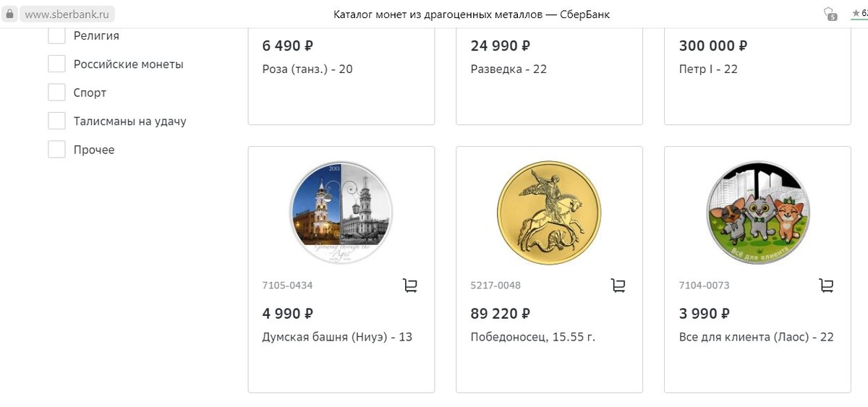Click the lock icon beside the address

[10, 14]
